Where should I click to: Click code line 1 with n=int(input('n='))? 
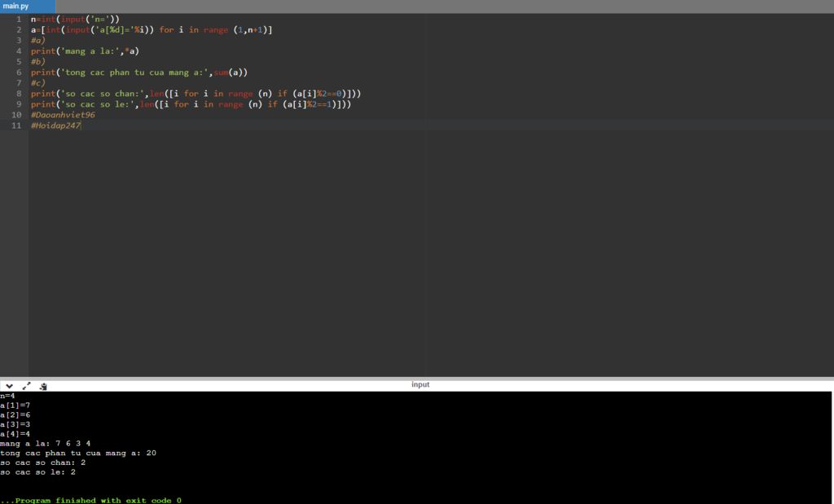75,20
